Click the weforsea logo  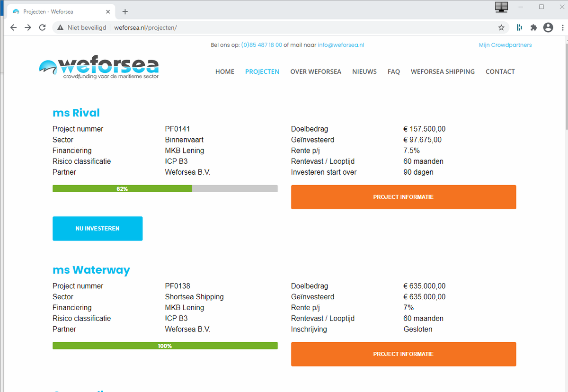(99, 68)
